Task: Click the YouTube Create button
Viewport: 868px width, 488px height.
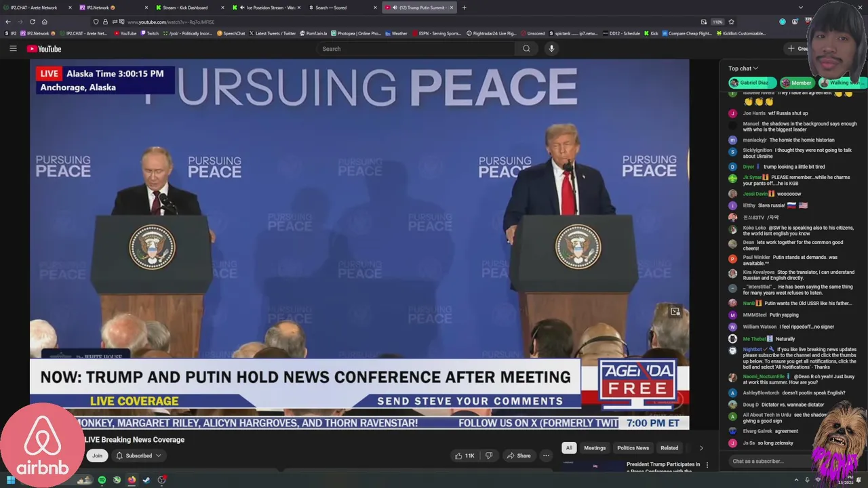Action: click(x=797, y=49)
